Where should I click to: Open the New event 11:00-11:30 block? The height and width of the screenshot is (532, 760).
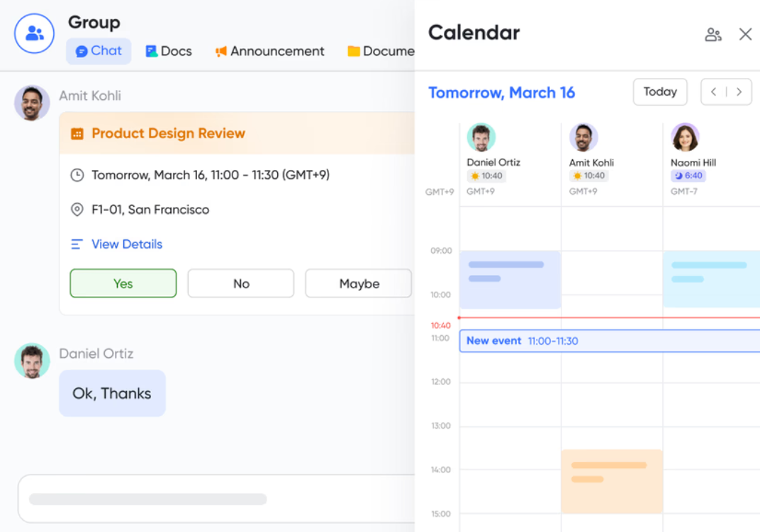[x=610, y=341]
